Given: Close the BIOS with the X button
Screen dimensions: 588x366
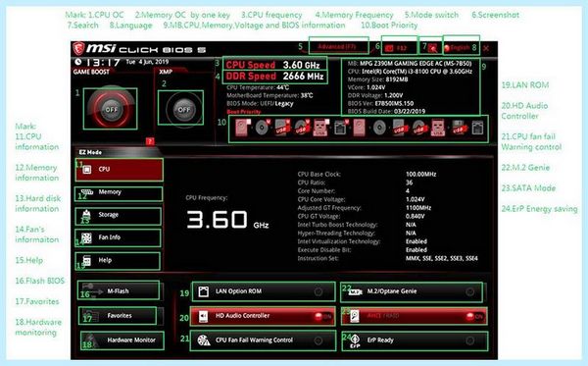Looking at the screenshot, I should coord(486,48).
